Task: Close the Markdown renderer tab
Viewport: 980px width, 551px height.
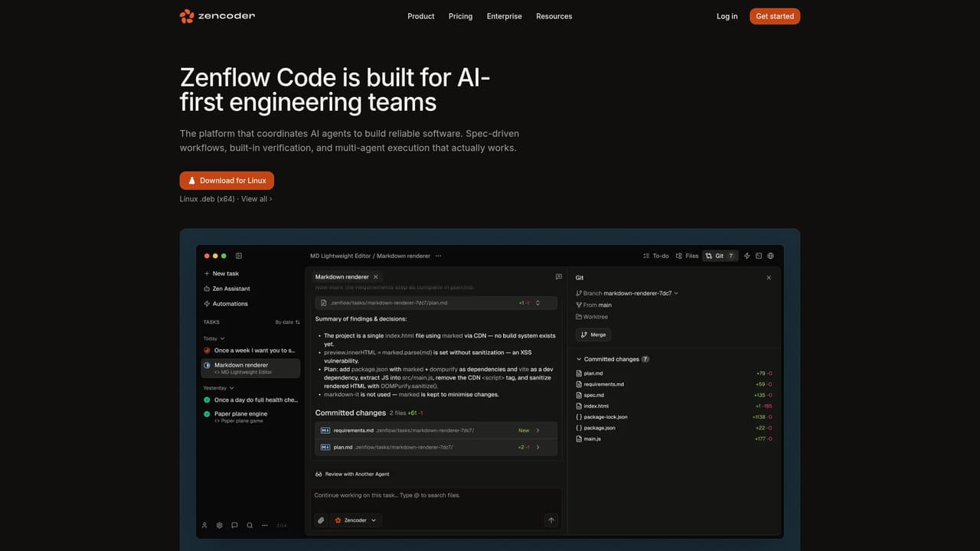Action: (375, 277)
